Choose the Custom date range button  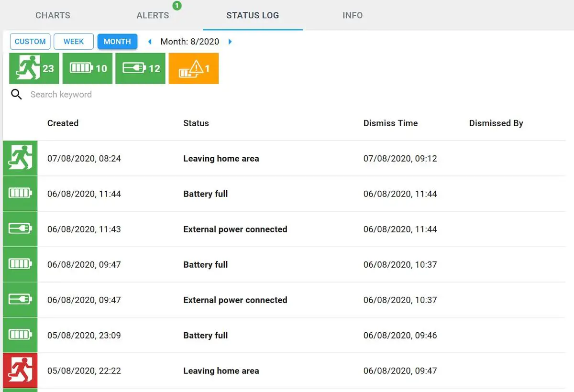[x=30, y=42]
